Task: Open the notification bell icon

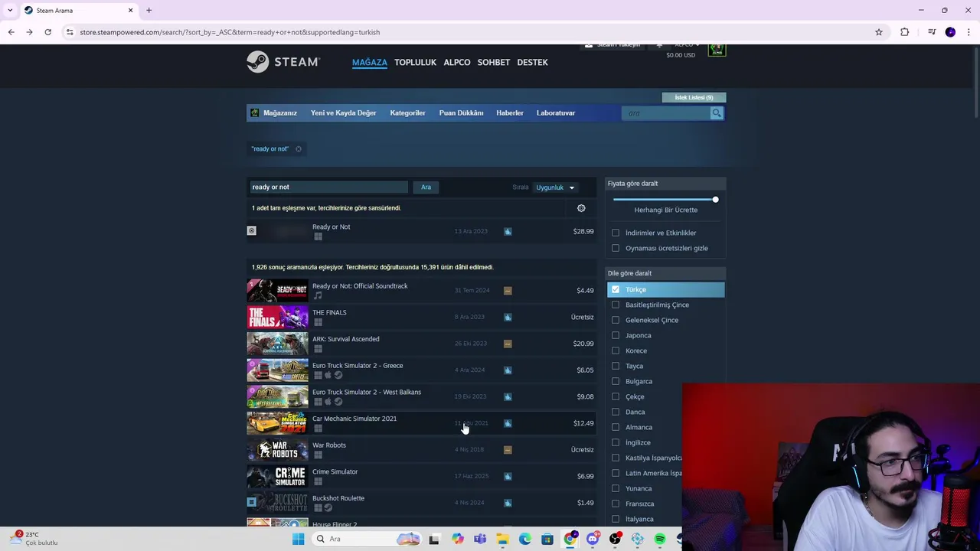Action: click(x=659, y=45)
